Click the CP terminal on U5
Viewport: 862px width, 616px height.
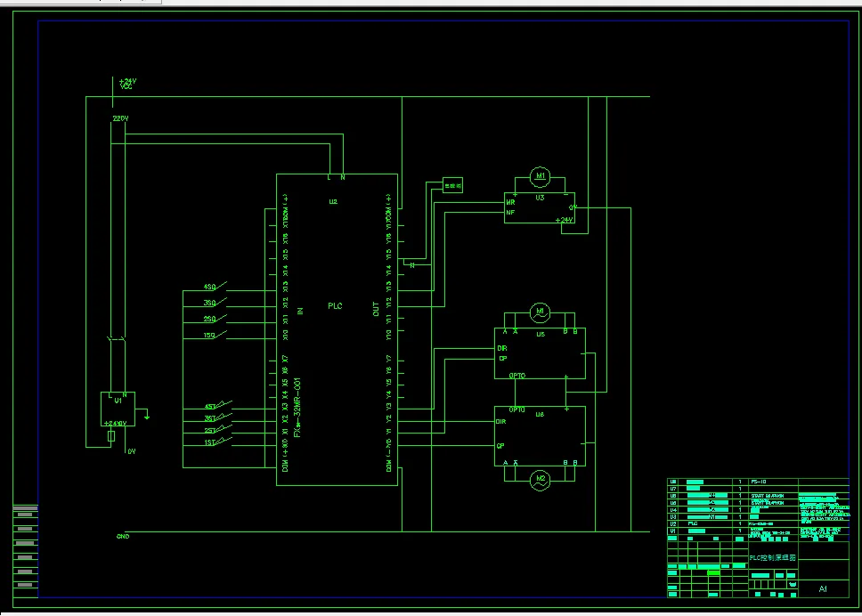click(x=502, y=358)
